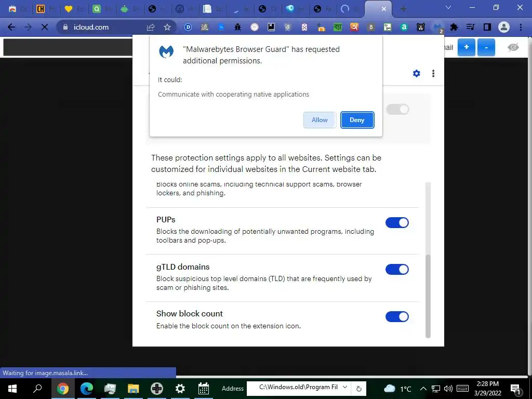This screenshot has width=532, height=399.
Task: Click the bear face extension icon
Action: click(x=421, y=27)
